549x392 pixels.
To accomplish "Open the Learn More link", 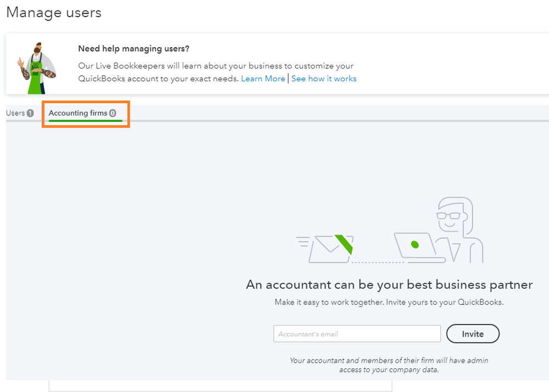I will point(263,79).
